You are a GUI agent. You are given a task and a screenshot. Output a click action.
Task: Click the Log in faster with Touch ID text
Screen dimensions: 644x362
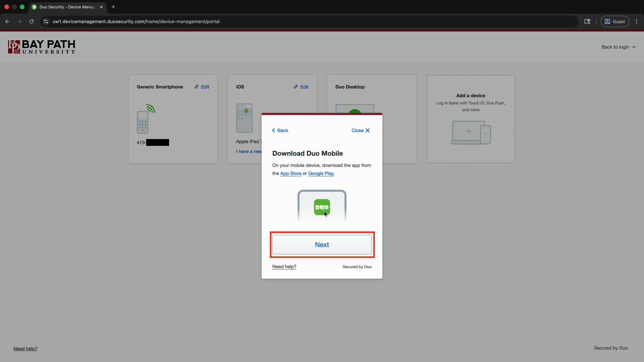[x=471, y=106]
